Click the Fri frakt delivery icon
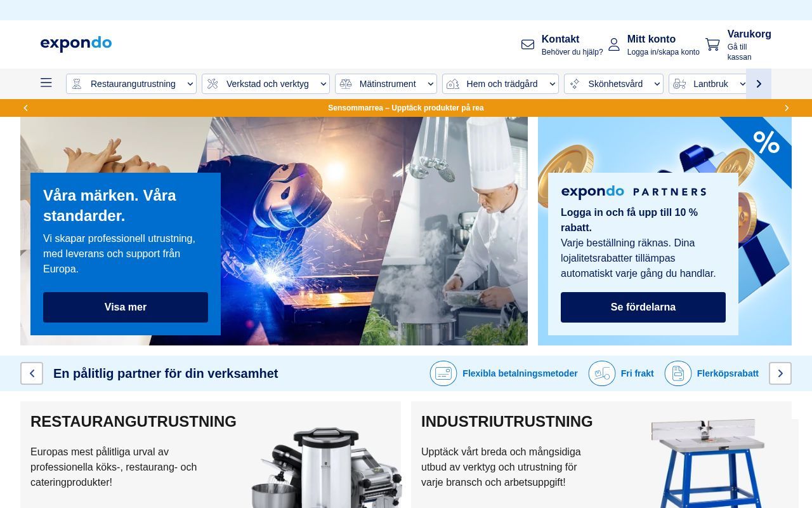The width and height of the screenshot is (812, 508). click(x=602, y=373)
